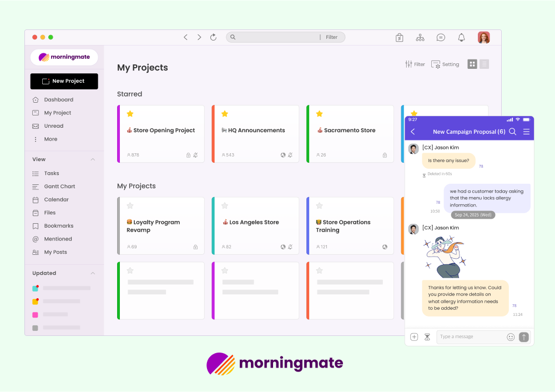
Task: Open Setting in My Projects header
Action: 445,64
